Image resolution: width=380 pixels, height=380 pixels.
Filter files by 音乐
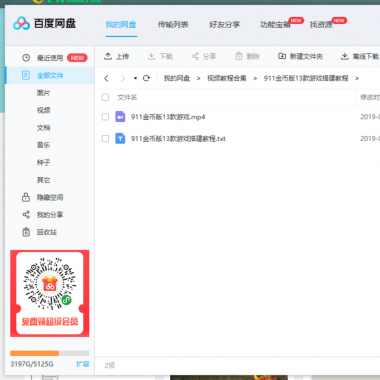point(43,145)
